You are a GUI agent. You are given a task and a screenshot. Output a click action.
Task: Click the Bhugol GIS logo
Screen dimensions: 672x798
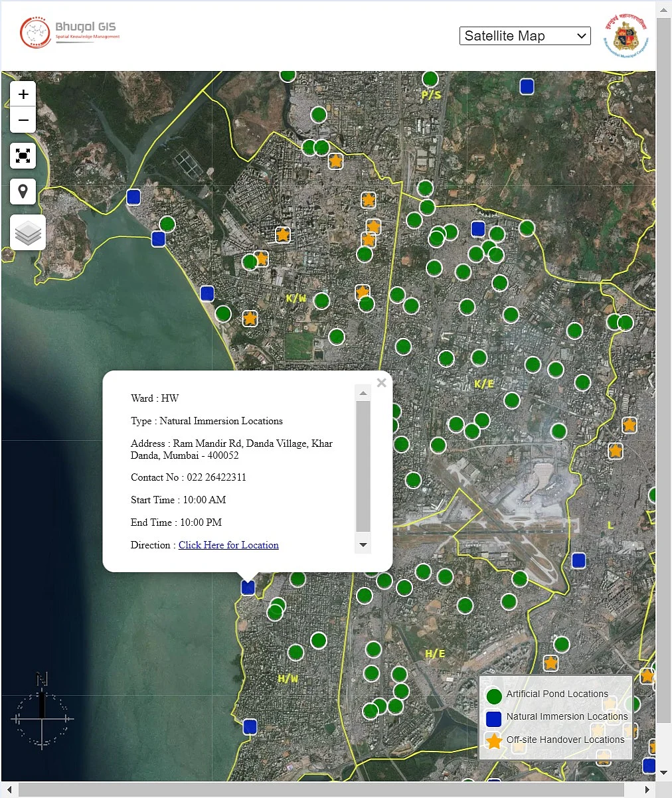tap(70, 32)
